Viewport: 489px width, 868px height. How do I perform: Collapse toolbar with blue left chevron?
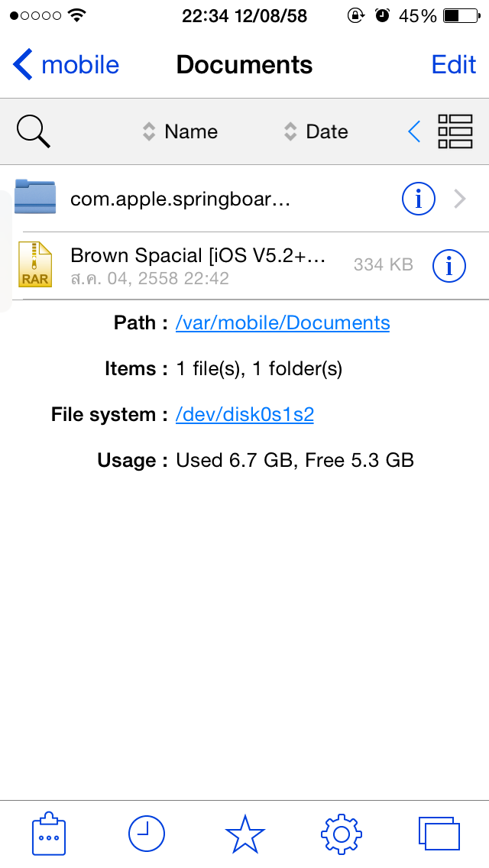pos(413,132)
